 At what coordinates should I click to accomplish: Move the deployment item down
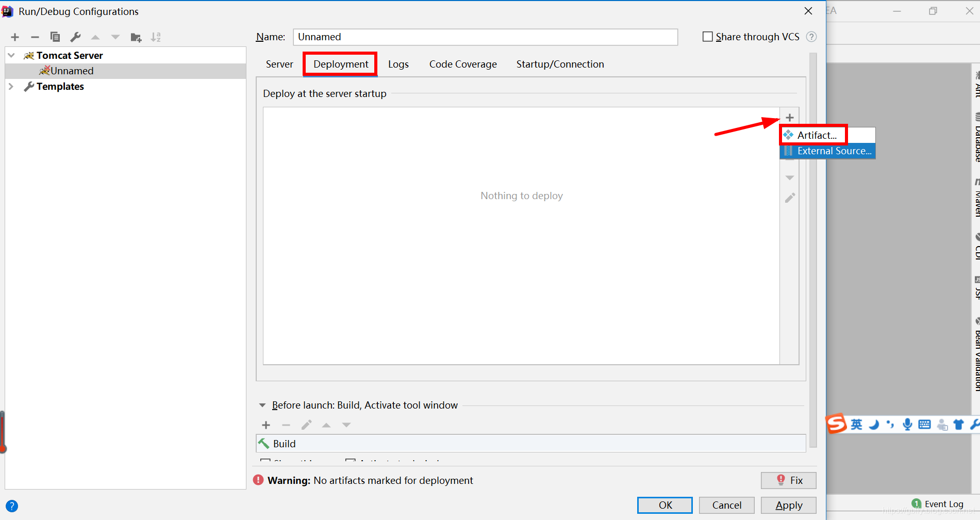(790, 177)
